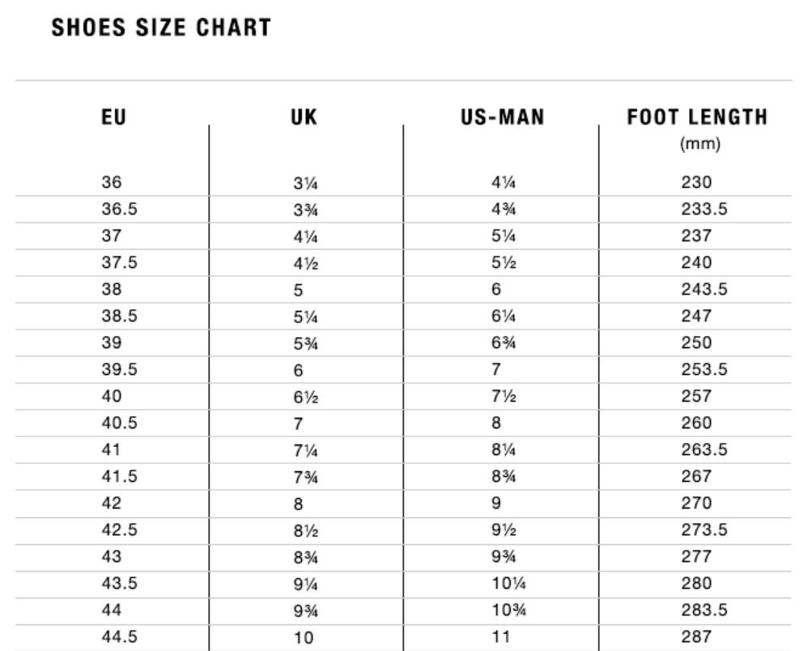
Task: Select foot length 270 cell
Action: 696,503
